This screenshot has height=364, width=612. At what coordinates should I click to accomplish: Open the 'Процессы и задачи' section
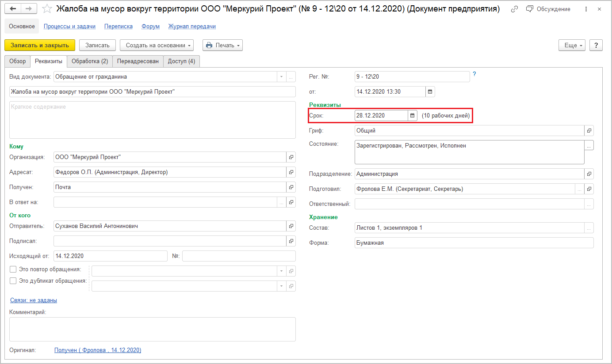(69, 26)
